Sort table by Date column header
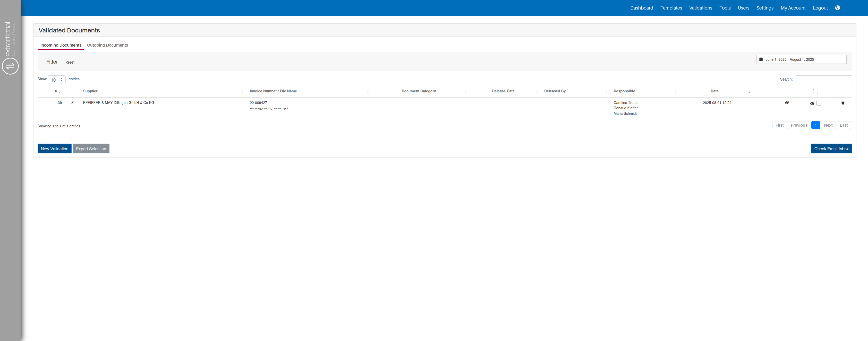 [x=714, y=91]
